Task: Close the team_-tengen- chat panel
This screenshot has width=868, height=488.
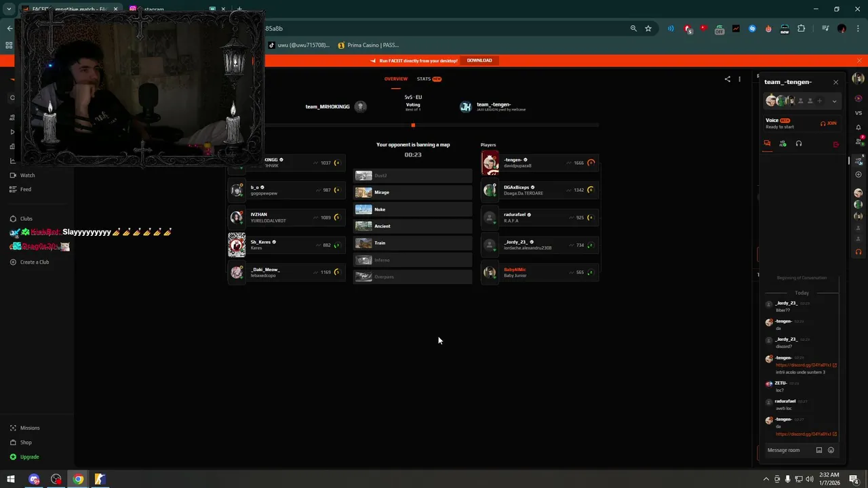Action: (835, 82)
